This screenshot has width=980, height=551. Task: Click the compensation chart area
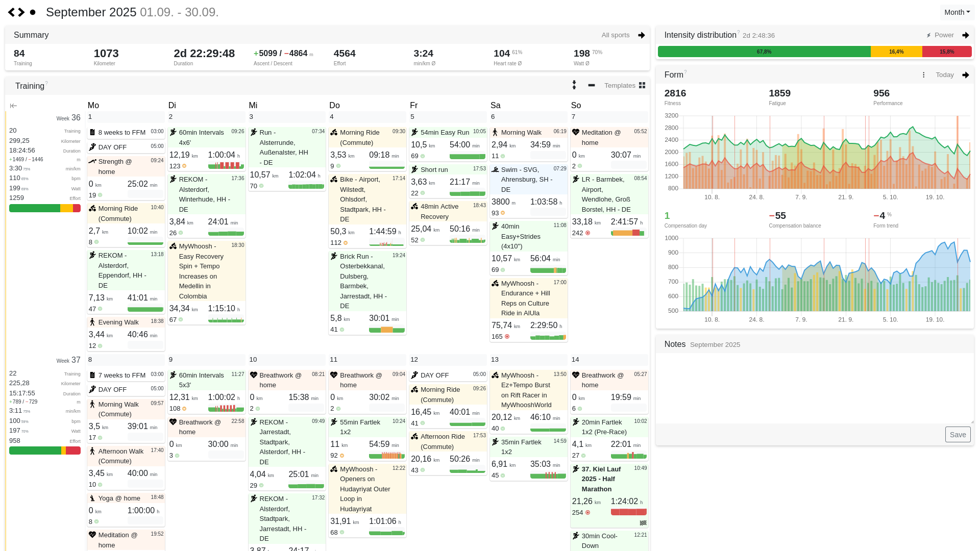[x=826, y=274]
